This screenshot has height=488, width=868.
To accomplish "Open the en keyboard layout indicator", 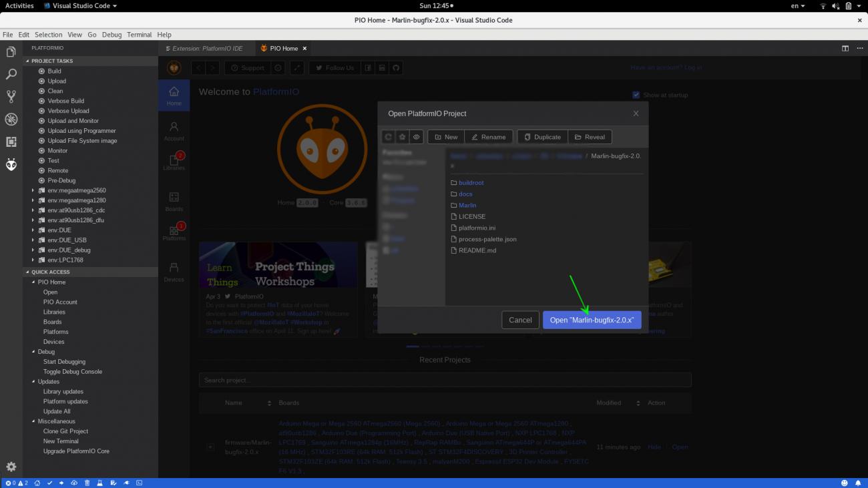I will (798, 5).
